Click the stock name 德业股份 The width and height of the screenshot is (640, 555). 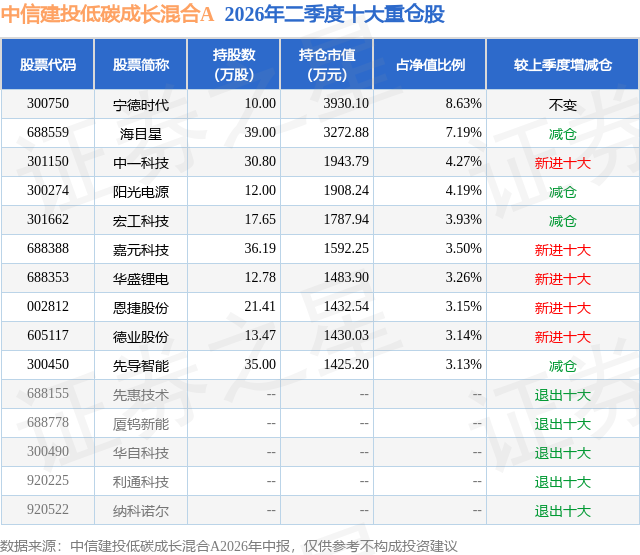(x=141, y=337)
